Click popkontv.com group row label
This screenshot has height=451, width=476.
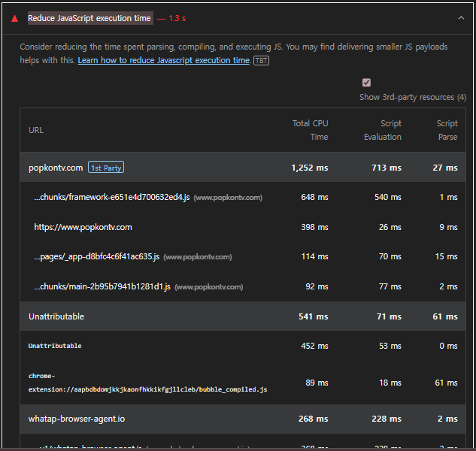56,168
